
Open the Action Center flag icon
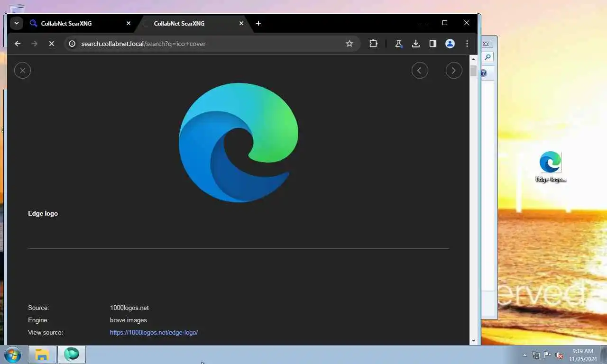pyautogui.click(x=548, y=355)
